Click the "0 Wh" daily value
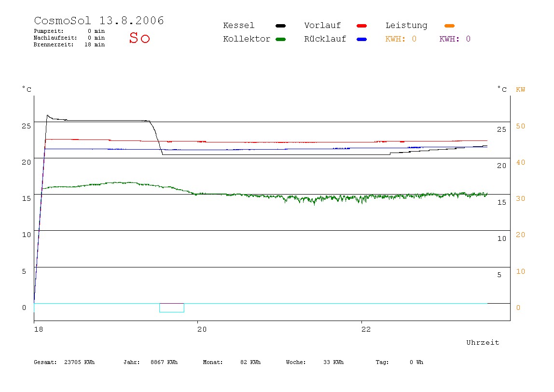The width and height of the screenshot is (554, 392). coord(416,362)
